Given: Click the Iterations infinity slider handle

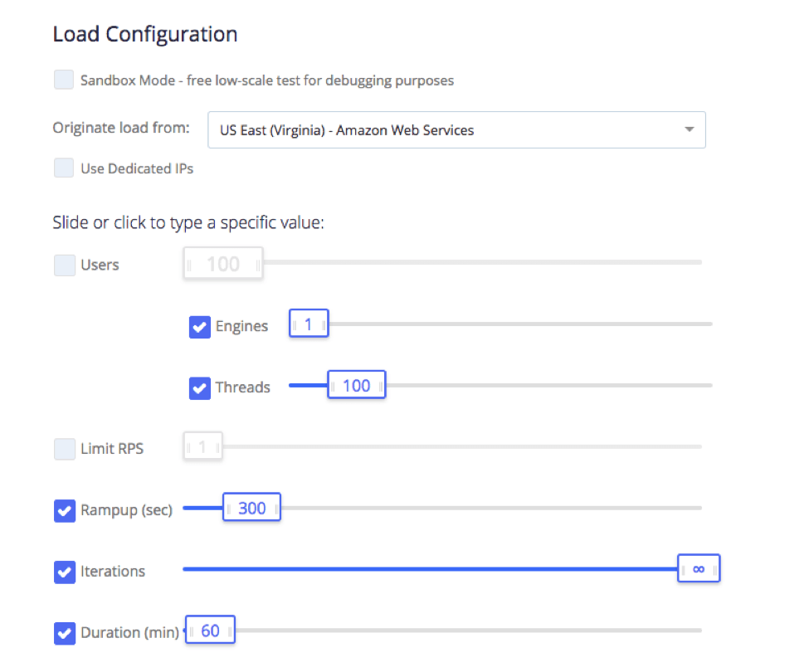Looking at the screenshot, I should (x=699, y=569).
